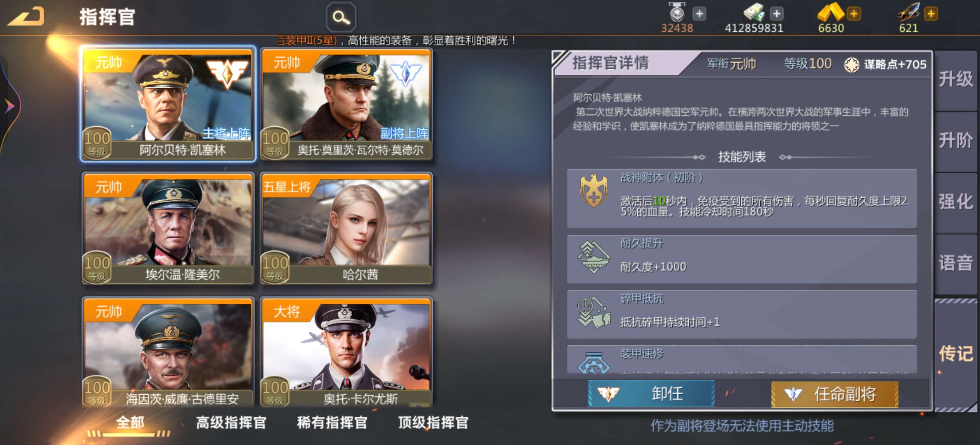Add missile items with plus icon

931,14
